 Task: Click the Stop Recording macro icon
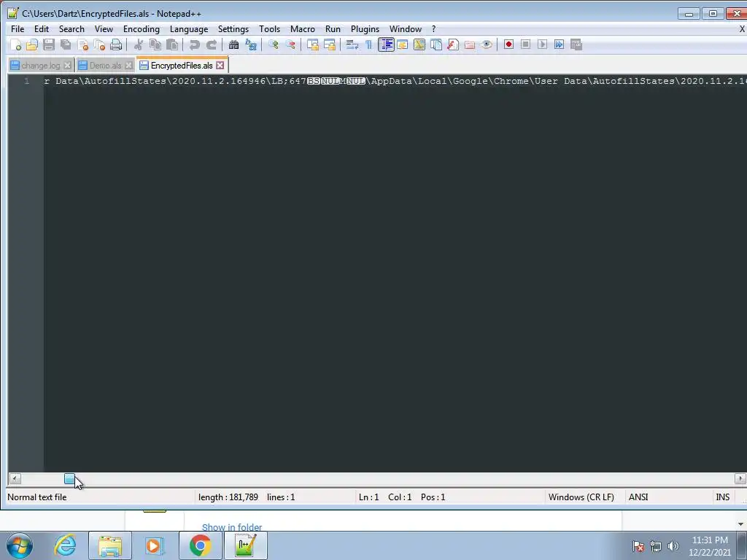pos(525,44)
